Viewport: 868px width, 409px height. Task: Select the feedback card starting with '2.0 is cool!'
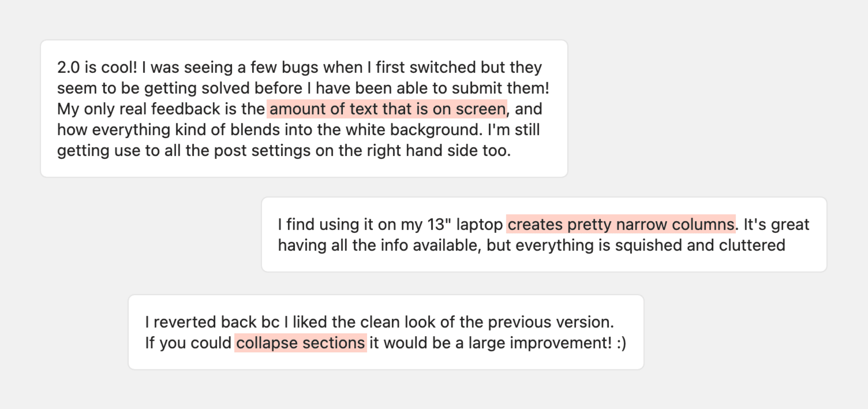coord(304,109)
